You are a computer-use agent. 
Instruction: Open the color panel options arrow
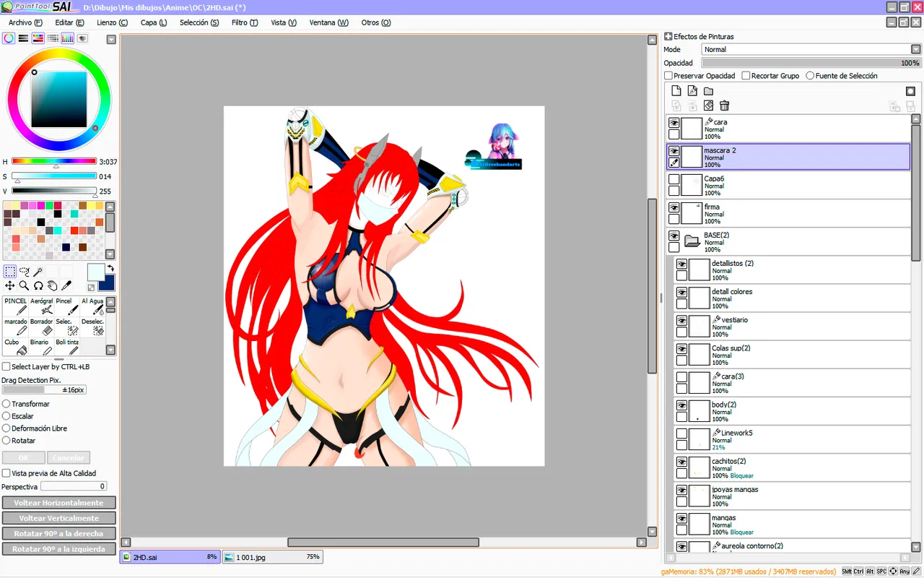click(x=111, y=40)
